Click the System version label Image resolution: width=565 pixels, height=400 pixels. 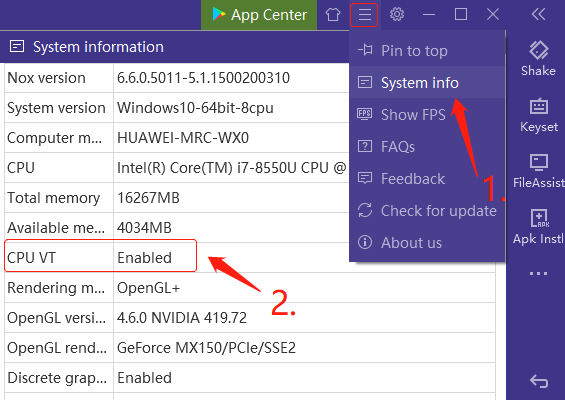pyautogui.click(x=56, y=108)
